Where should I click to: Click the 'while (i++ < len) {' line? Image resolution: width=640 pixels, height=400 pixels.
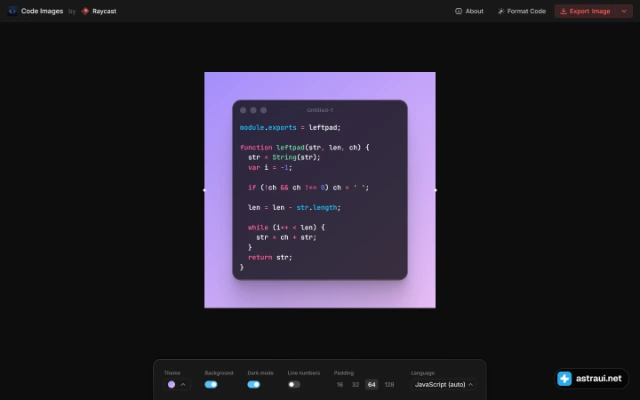tap(286, 227)
